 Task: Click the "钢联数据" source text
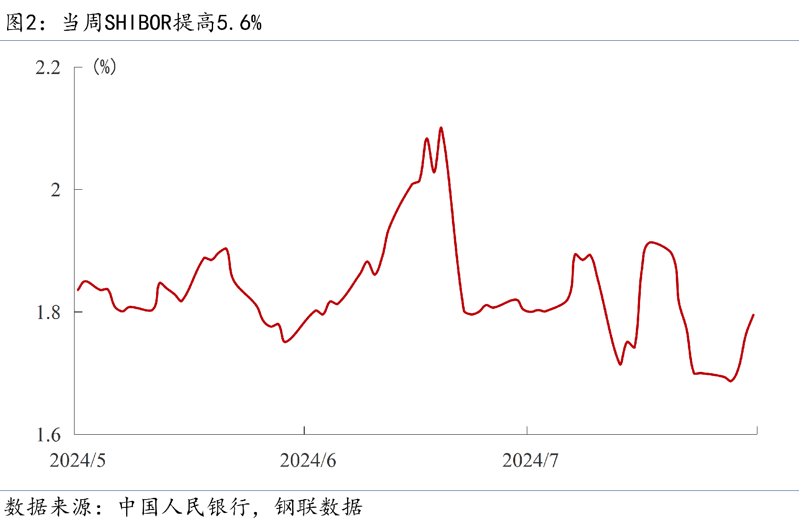click(318, 507)
